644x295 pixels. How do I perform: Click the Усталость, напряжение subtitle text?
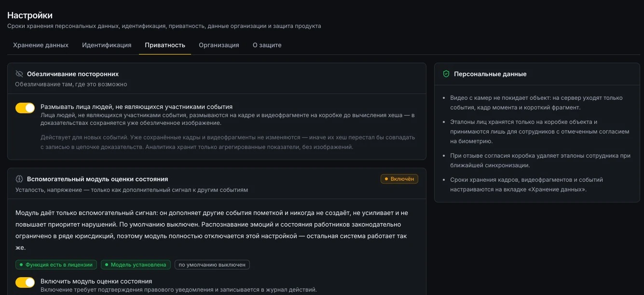[132, 190]
